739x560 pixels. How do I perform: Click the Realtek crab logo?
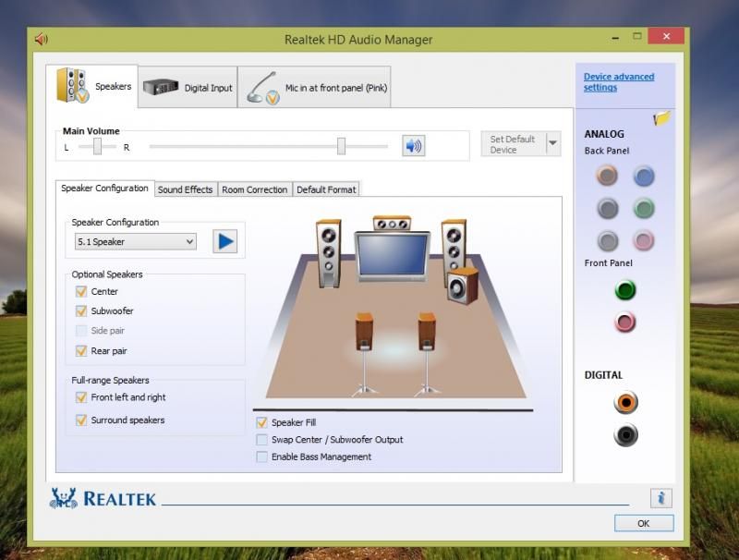click(64, 498)
